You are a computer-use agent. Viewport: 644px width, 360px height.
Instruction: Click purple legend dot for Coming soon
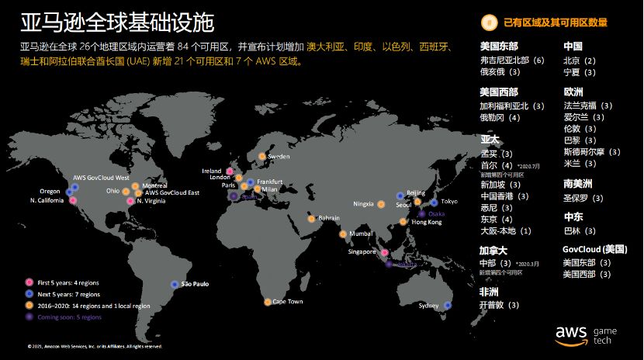coord(29,317)
